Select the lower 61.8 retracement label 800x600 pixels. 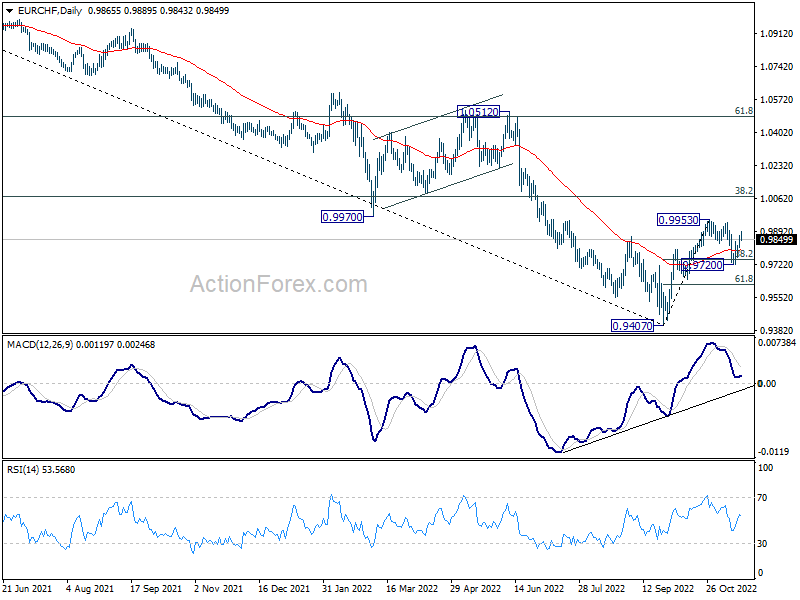(743, 279)
